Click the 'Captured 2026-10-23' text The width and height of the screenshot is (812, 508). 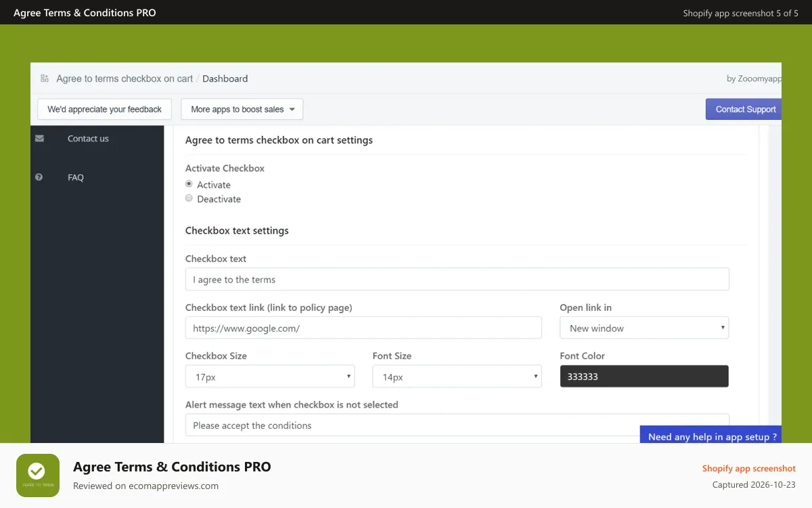tap(754, 485)
